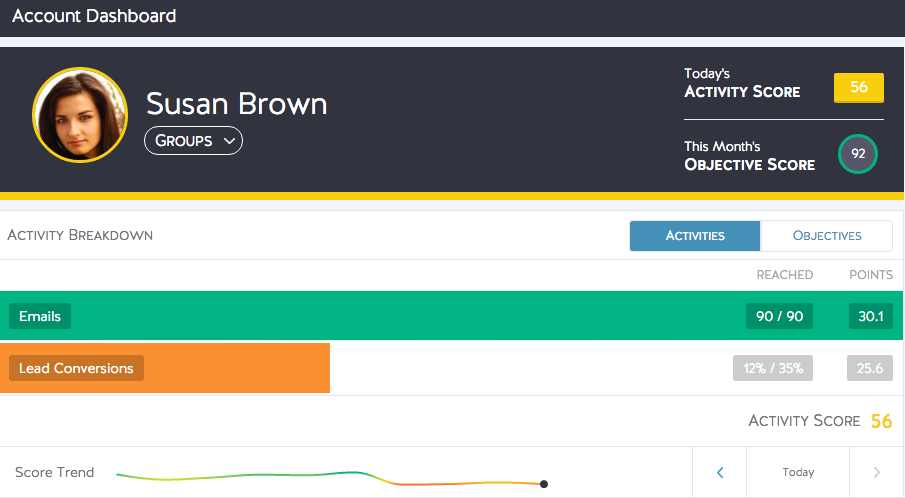Switch to the Activities tab
This screenshot has height=498, width=905.
(x=695, y=235)
